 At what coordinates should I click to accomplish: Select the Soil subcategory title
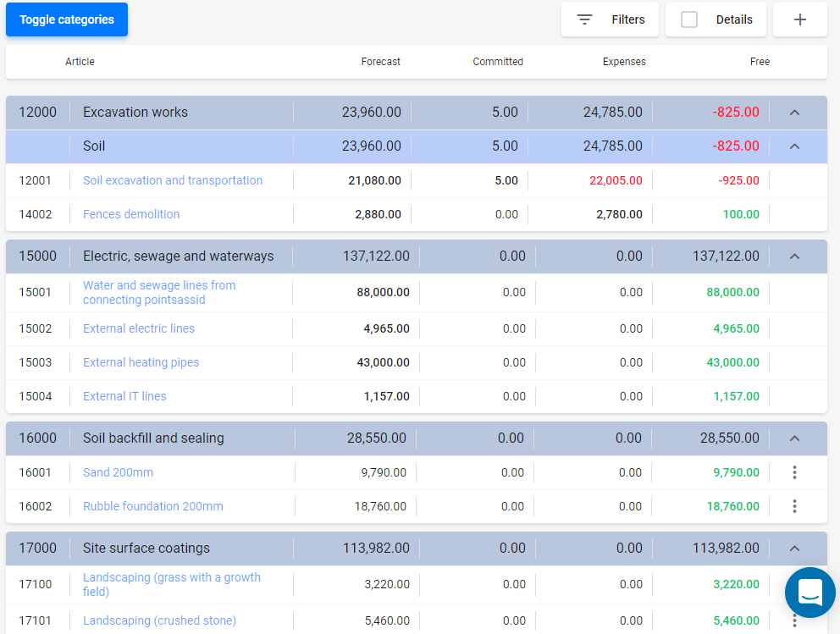[94, 146]
